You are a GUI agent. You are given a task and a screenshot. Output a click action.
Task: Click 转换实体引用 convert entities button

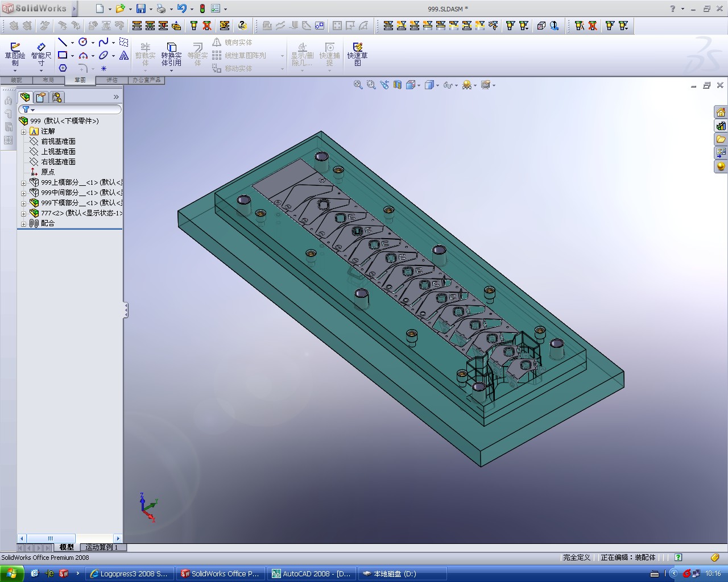pyautogui.click(x=171, y=55)
